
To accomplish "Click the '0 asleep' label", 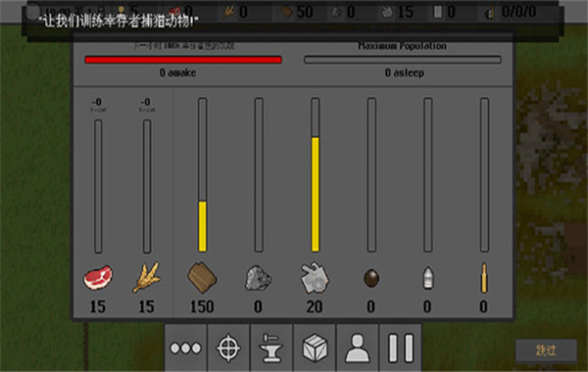I will click(x=404, y=72).
